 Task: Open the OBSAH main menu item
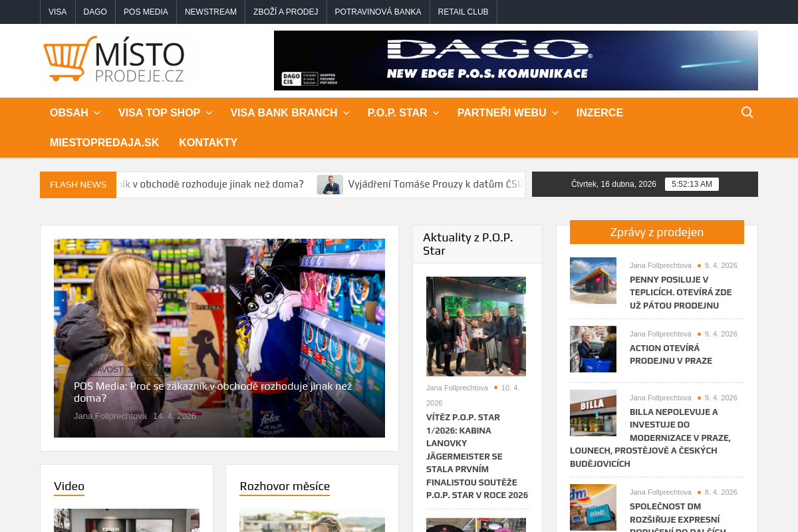pos(69,113)
